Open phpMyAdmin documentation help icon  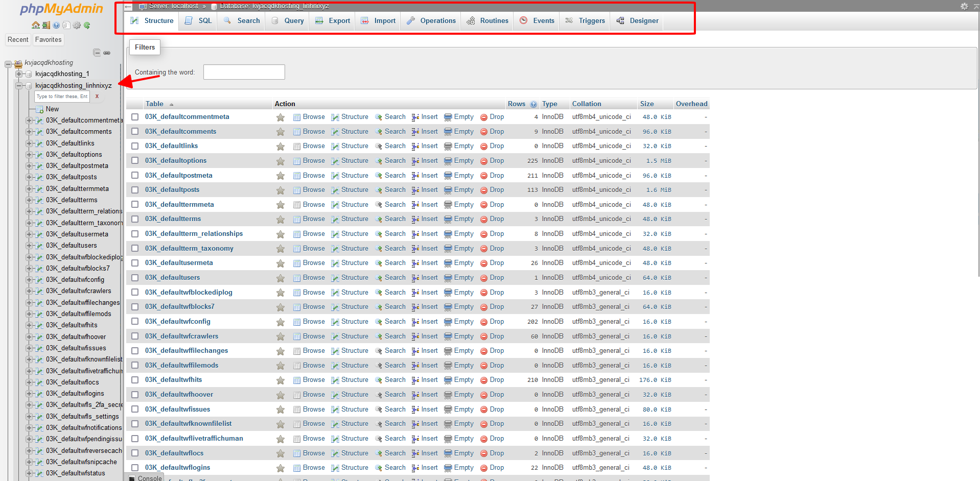[x=56, y=25]
